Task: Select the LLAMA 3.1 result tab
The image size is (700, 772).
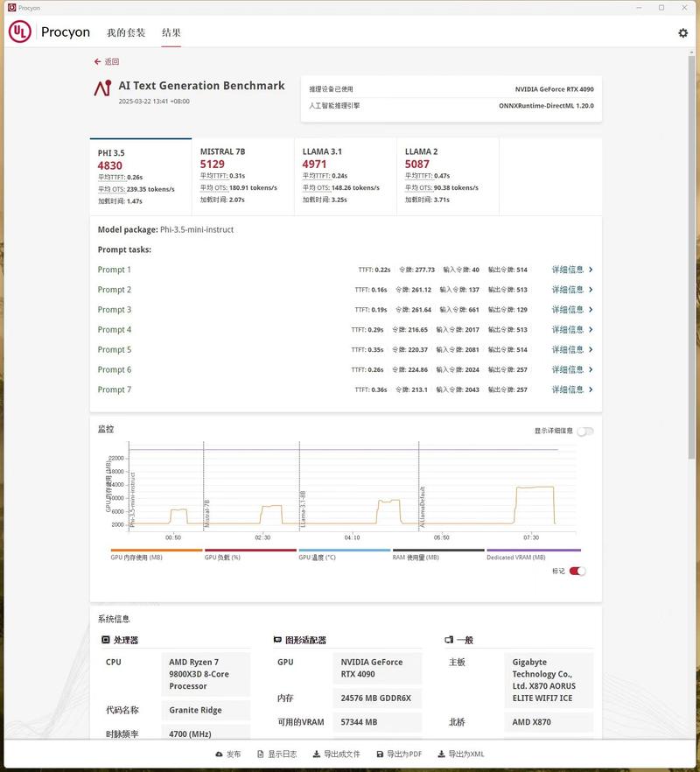Action: [x=346, y=177]
